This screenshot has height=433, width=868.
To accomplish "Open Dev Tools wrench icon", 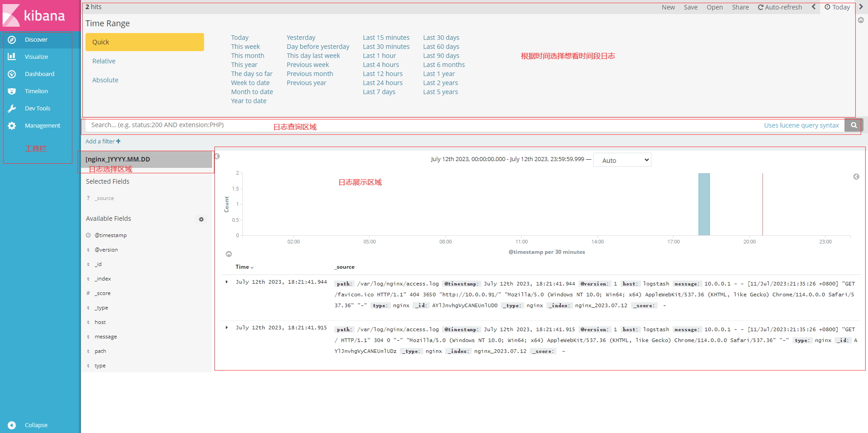I will pyautogui.click(x=12, y=109).
